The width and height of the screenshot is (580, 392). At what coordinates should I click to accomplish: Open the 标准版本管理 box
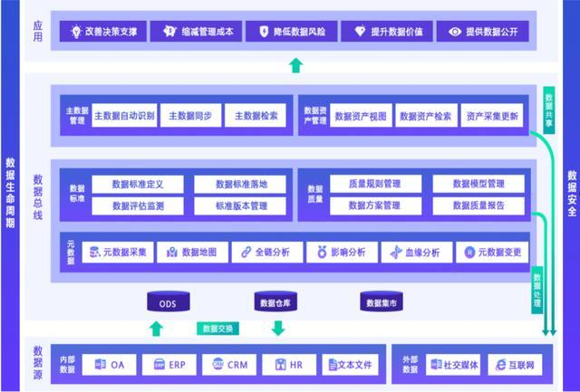tap(240, 206)
